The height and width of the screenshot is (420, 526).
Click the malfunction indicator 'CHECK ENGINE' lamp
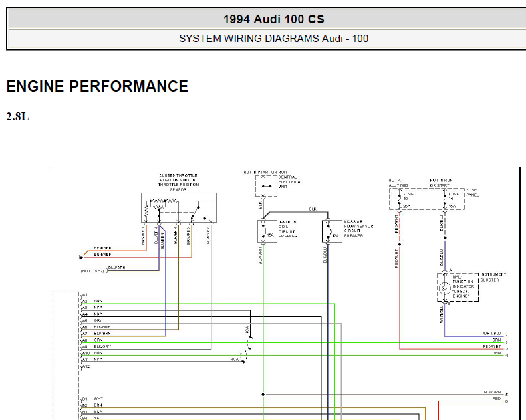click(445, 288)
